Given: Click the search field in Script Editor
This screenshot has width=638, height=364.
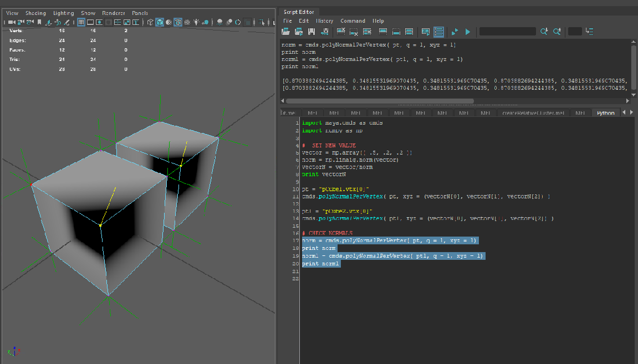Looking at the screenshot, I should point(507,32).
